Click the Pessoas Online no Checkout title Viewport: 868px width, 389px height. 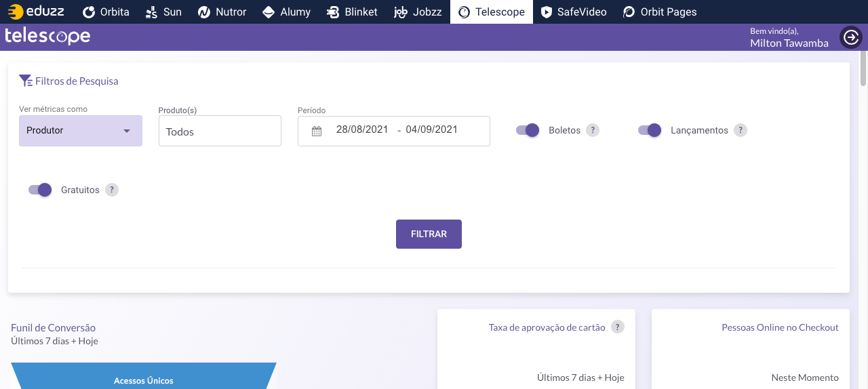pyautogui.click(x=780, y=327)
